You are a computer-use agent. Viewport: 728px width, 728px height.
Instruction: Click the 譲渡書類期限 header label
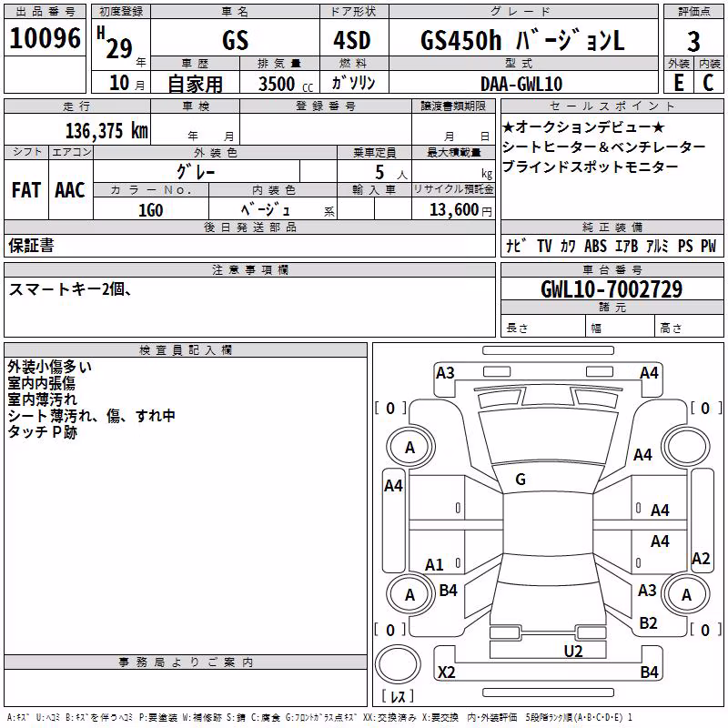click(x=453, y=106)
